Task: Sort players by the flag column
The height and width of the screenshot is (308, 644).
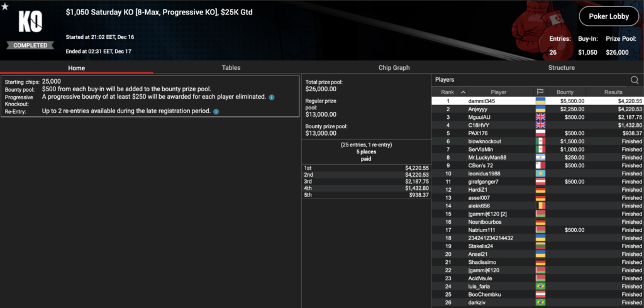Action: (540, 92)
